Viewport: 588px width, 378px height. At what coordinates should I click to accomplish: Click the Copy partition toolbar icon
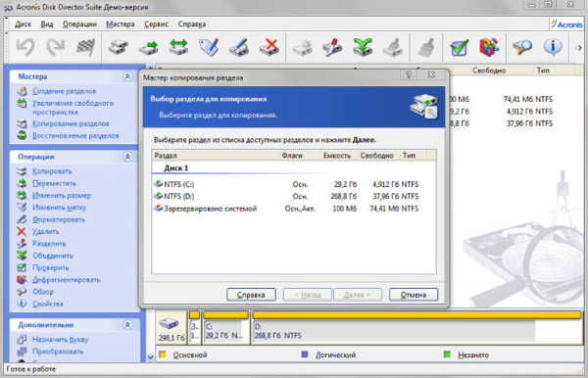[119, 47]
